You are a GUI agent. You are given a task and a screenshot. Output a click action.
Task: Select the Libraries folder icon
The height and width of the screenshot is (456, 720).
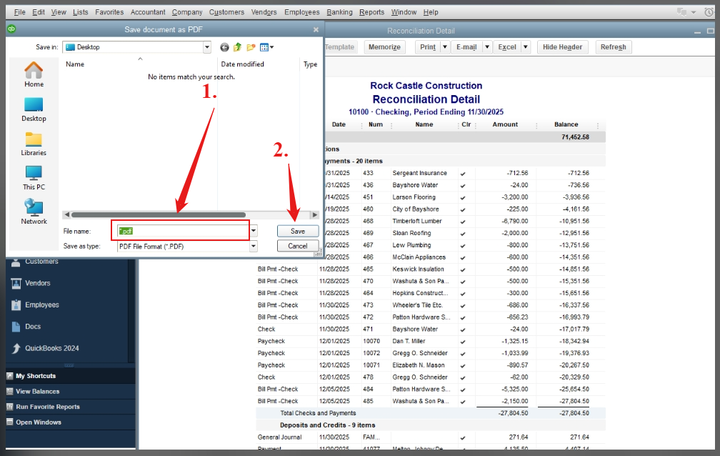(34, 143)
